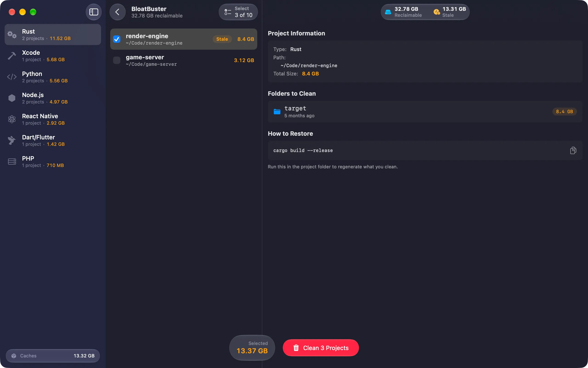The width and height of the screenshot is (588, 368).
Task: Click the reclaimable disk drive icon
Action: coord(388,12)
